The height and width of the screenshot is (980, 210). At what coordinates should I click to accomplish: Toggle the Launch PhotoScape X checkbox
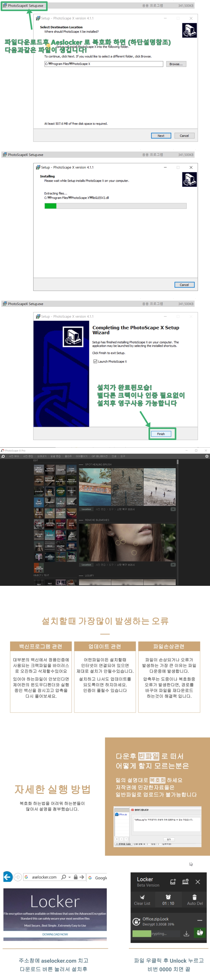(95, 362)
